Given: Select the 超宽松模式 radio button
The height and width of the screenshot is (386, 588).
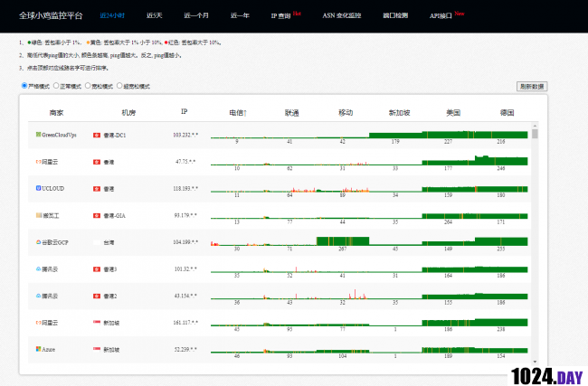Looking at the screenshot, I should pyautogui.click(x=119, y=86).
